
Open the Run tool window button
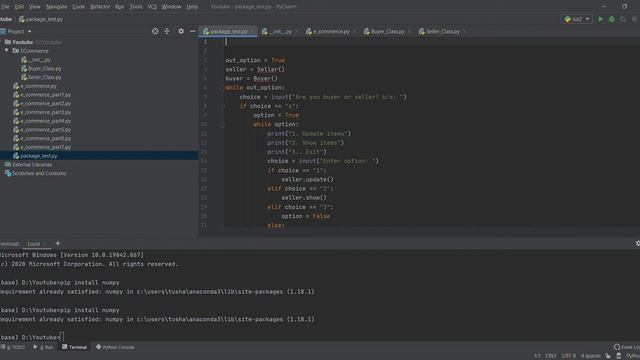(x=43, y=347)
